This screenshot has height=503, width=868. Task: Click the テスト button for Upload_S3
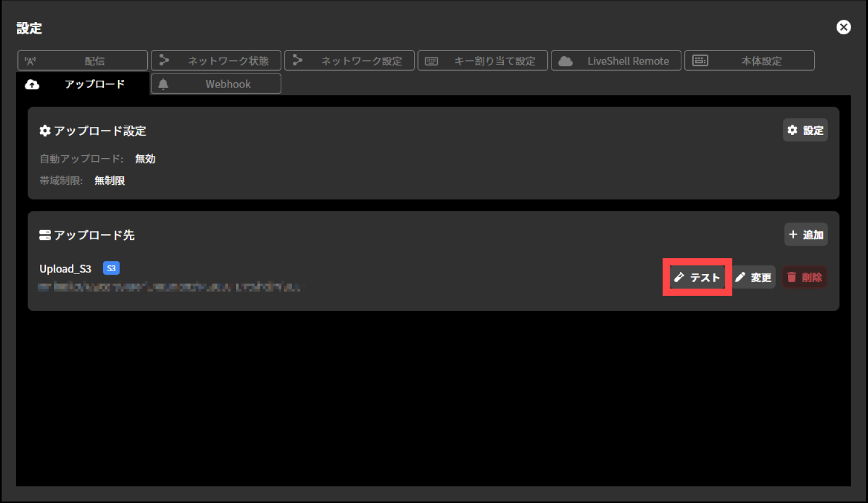tap(697, 278)
